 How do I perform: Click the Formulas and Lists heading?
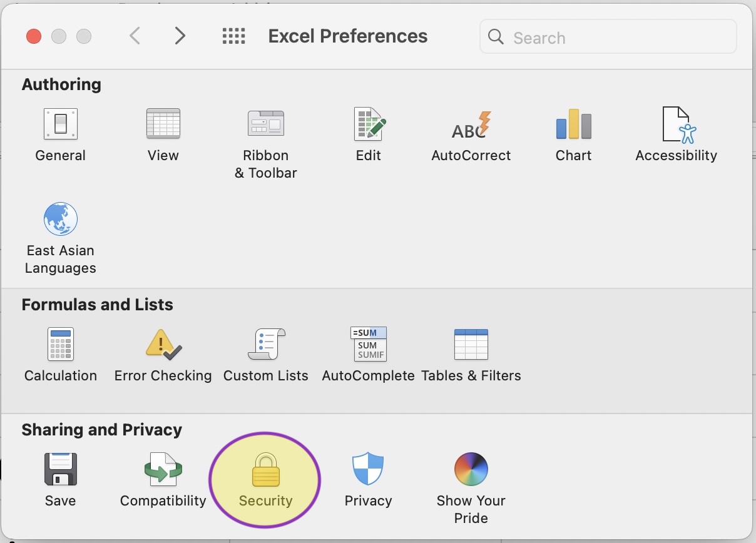click(98, 305)
